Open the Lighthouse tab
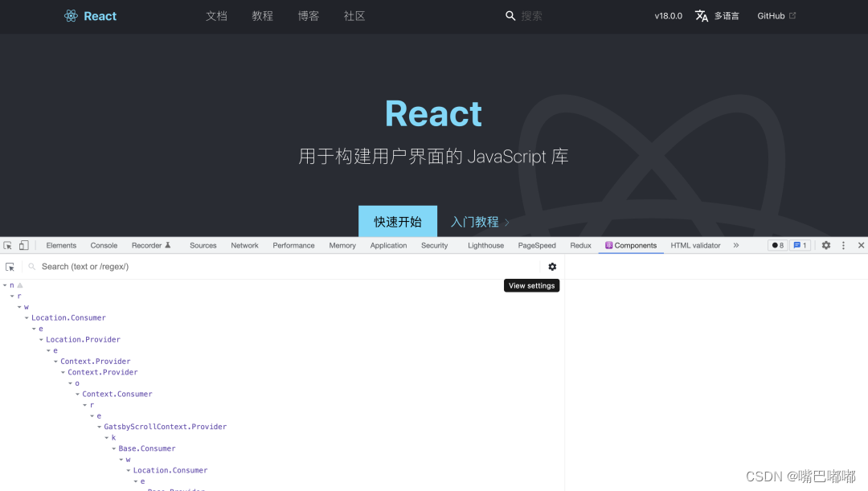Image resolution: width=868 pixels, height=491 pixels. pos(485,245)
